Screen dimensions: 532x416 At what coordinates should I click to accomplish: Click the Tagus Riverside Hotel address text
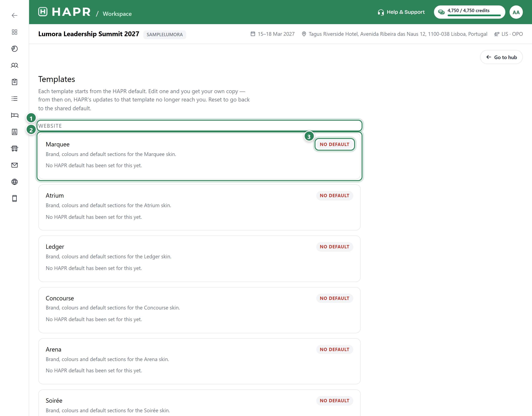click(398, 34)
